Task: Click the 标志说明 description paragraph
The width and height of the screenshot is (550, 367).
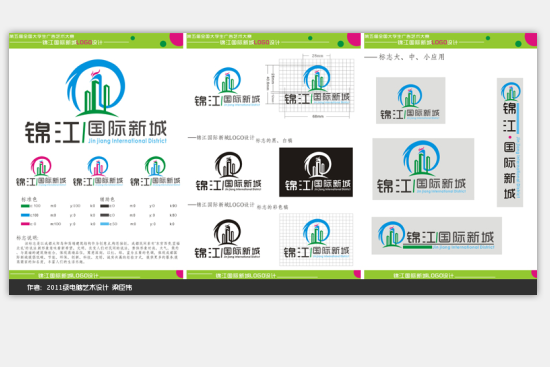Action: coord(98,252)
